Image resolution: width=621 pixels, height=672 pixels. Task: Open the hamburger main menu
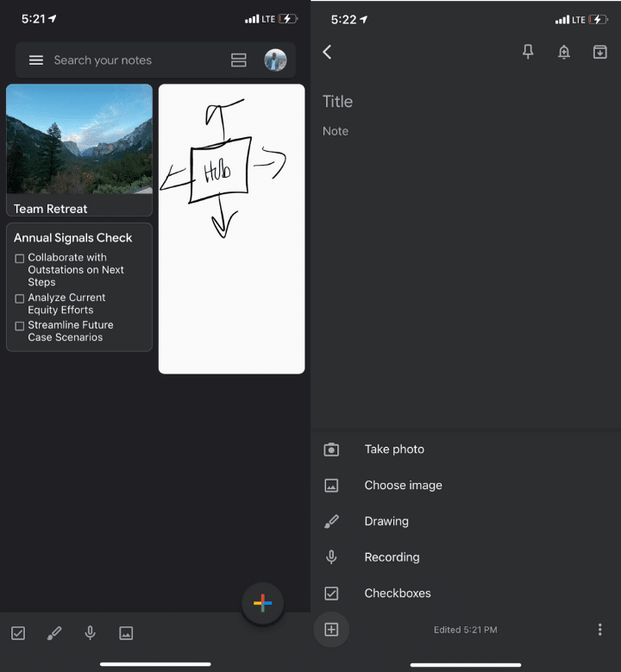(x=35, y=60)
